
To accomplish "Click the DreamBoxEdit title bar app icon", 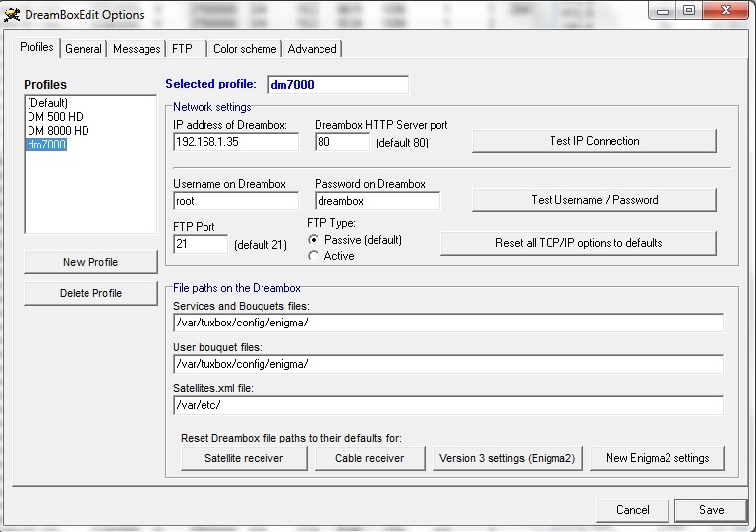I will click(x=12, y=15).
